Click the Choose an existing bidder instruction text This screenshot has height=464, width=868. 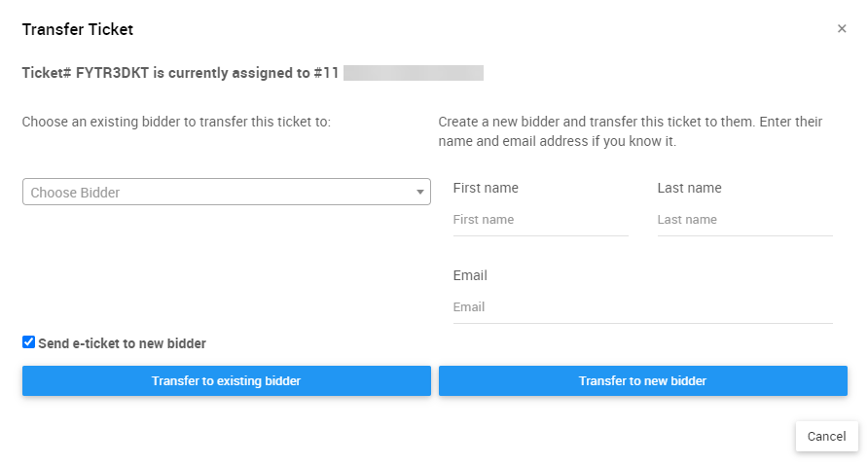(x=176, y=123)
